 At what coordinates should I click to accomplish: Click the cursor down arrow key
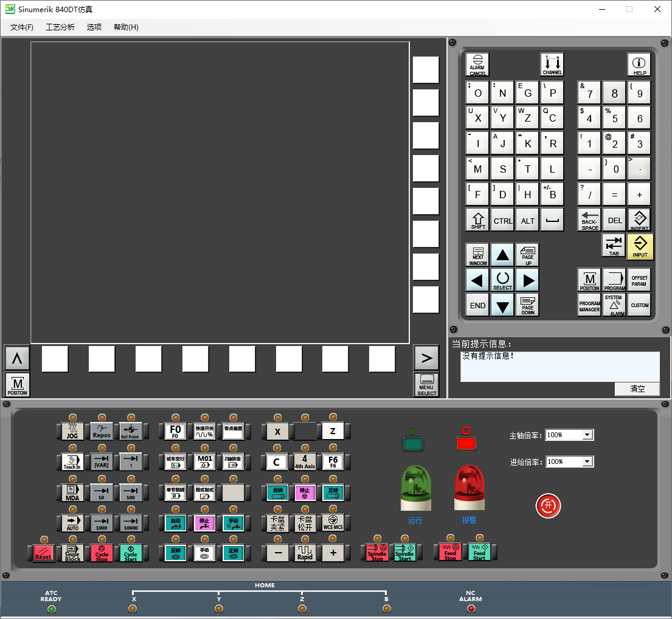click(x=502, y=305)
